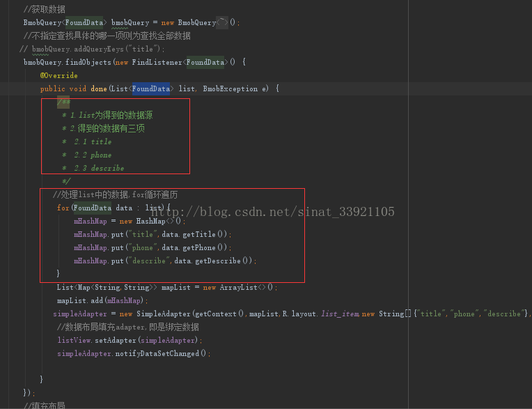Click the '得到的数据有三项' comment line
The width and height of the screenshot is (532, 409).
103,129
